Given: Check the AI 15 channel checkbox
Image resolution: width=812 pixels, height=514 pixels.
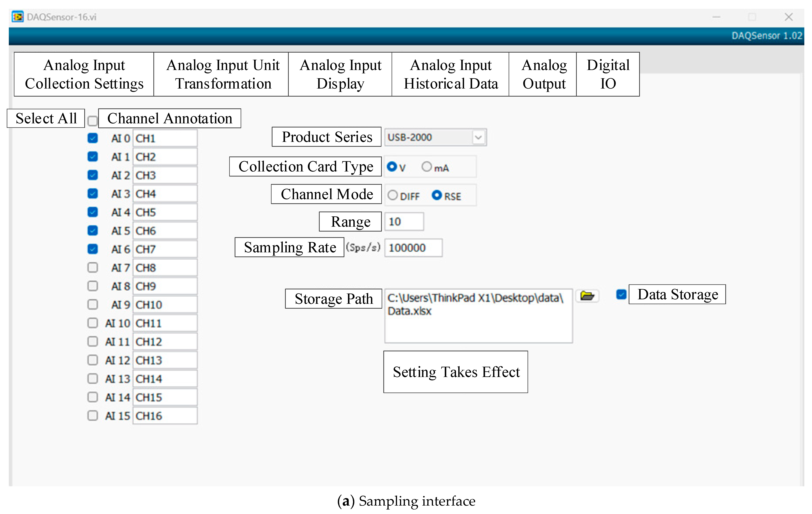Looking at the screenshot, I should (x=92, y=416).
